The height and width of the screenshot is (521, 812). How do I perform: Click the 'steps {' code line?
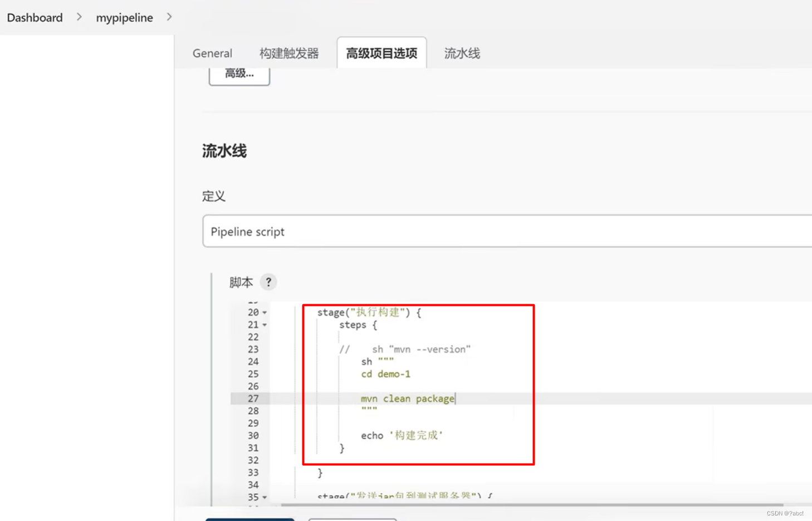click(358, 325)
